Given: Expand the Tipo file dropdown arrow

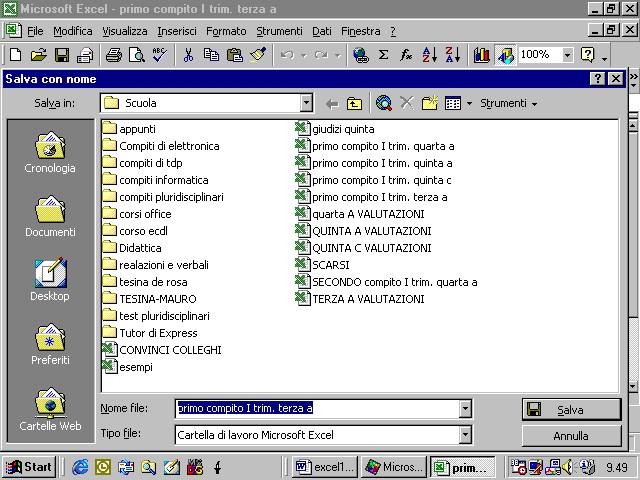Looking at the screenshot, I should coord(465,435).
